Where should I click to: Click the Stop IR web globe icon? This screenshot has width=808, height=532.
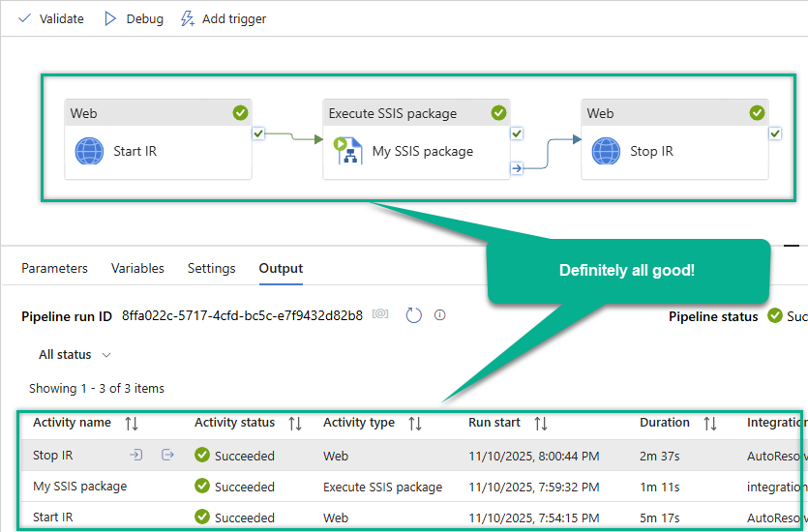click(606, 152)
